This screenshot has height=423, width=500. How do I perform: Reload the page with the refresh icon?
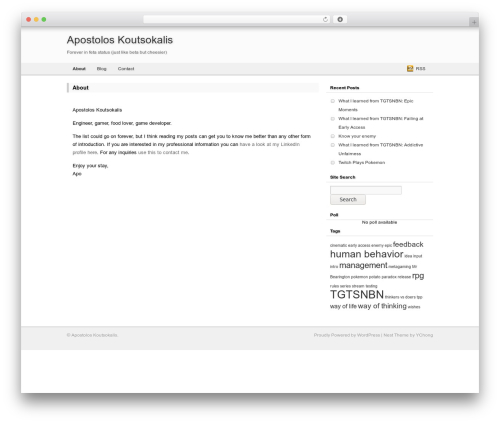[x=325, y=19]
